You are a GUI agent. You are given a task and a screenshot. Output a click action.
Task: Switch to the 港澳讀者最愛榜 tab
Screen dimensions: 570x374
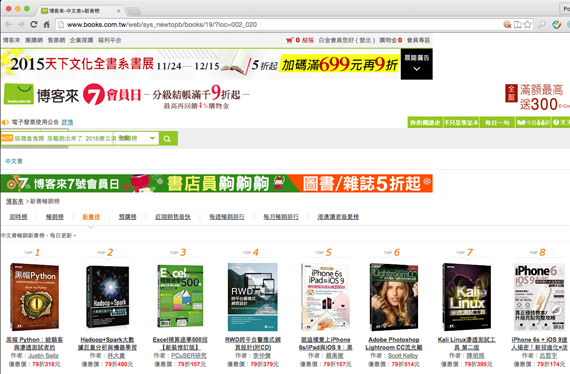click(x=338, y=217)
